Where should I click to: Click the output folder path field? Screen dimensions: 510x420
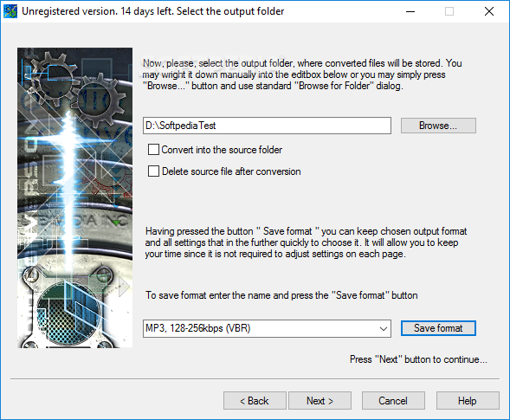[267, 126]
